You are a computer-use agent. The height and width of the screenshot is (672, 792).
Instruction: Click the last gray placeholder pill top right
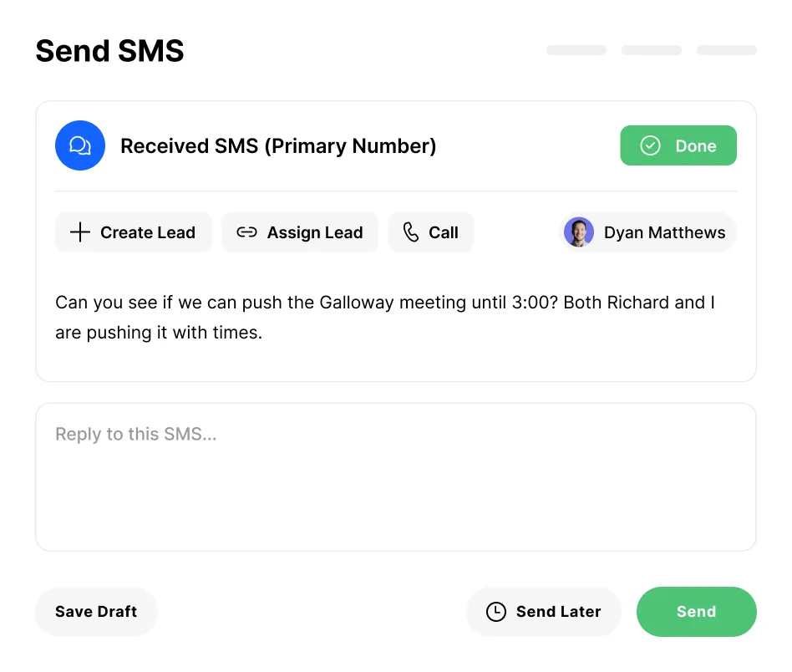pos(727,50)
